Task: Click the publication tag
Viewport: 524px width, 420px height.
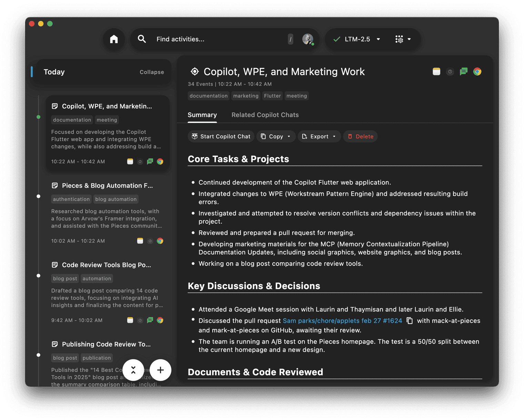Action: (97, 358)
